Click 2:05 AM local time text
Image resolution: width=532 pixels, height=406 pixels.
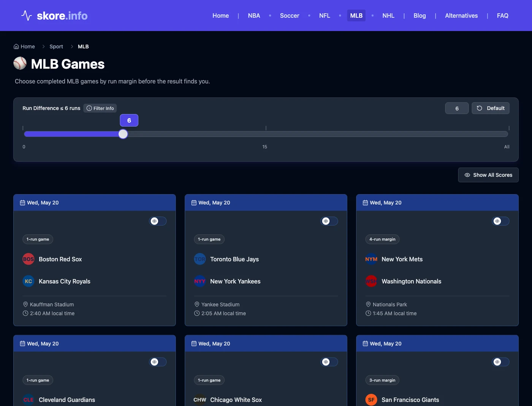[223, 313]
